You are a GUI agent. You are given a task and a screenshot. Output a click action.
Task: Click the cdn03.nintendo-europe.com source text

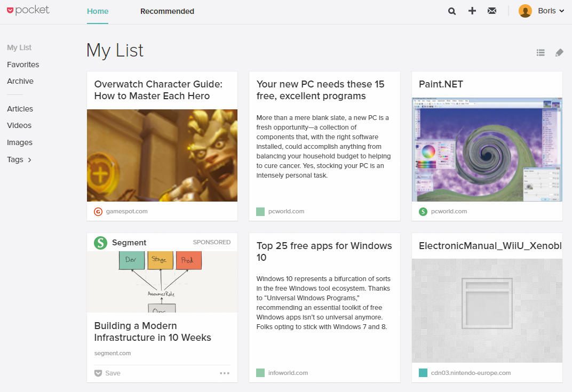471,373
